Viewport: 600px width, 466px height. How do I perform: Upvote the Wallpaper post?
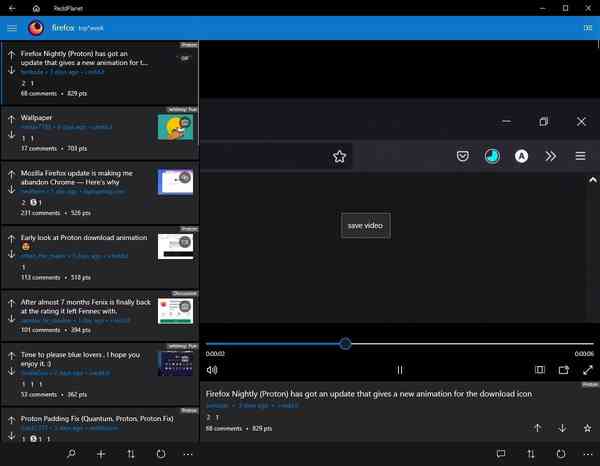point(10,120)
